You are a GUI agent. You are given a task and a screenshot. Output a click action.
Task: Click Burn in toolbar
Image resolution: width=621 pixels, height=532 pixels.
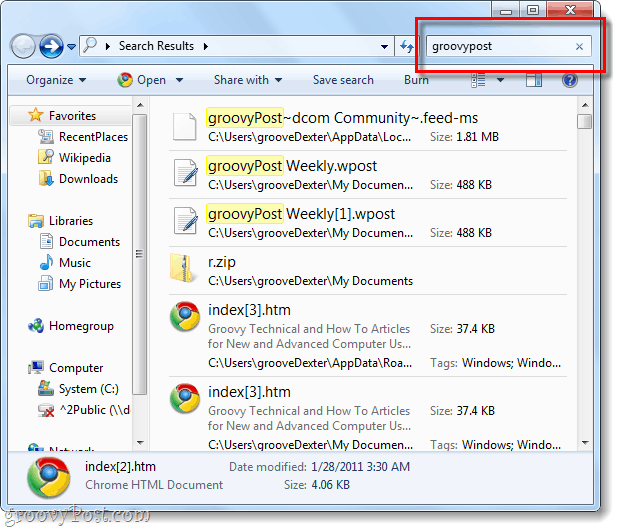tap(416, 80)
